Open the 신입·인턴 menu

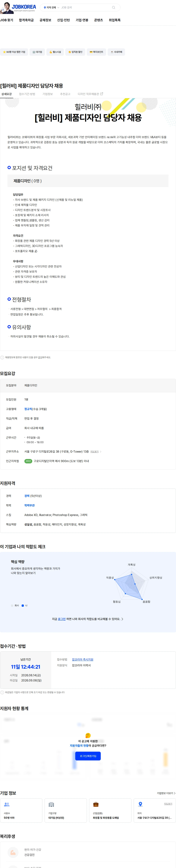tap(63, 20)
